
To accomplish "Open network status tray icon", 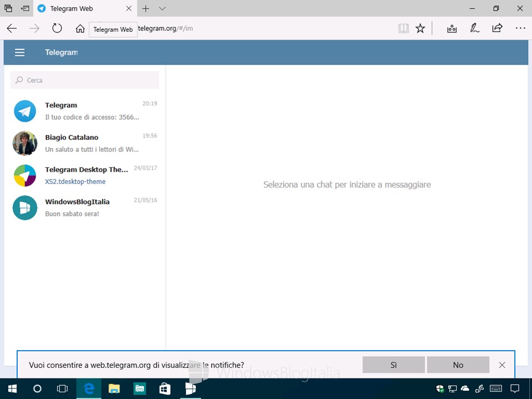I will [452, 388].
